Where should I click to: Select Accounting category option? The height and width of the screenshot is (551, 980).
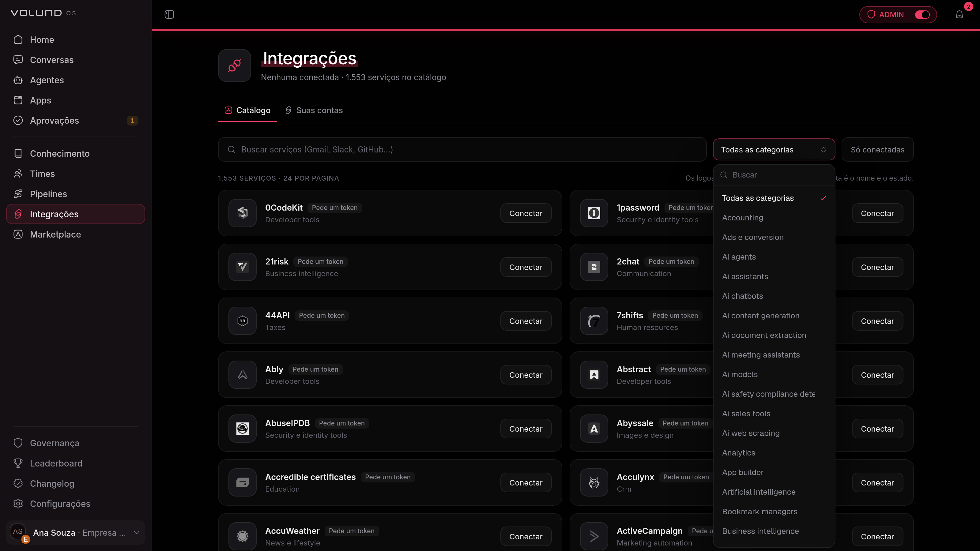point(774,218)
